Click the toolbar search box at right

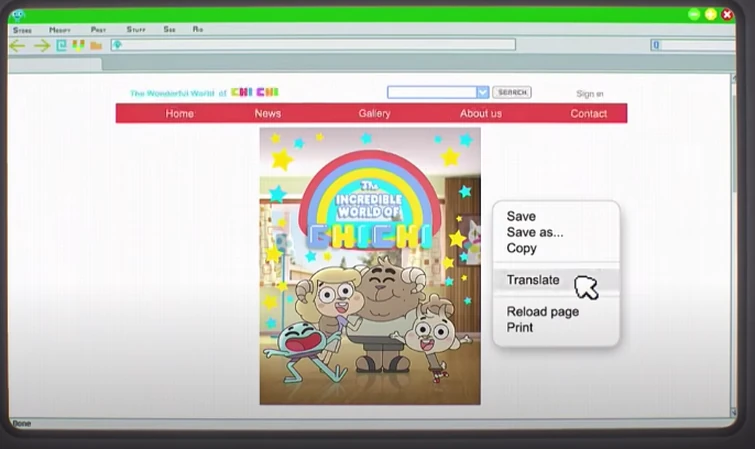click(x=693, y=45)
